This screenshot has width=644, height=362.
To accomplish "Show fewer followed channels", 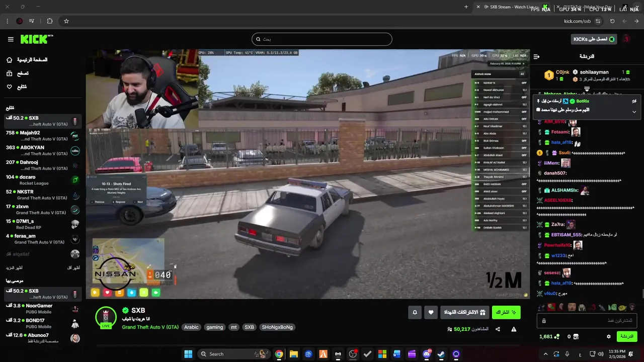I will 73,268.
